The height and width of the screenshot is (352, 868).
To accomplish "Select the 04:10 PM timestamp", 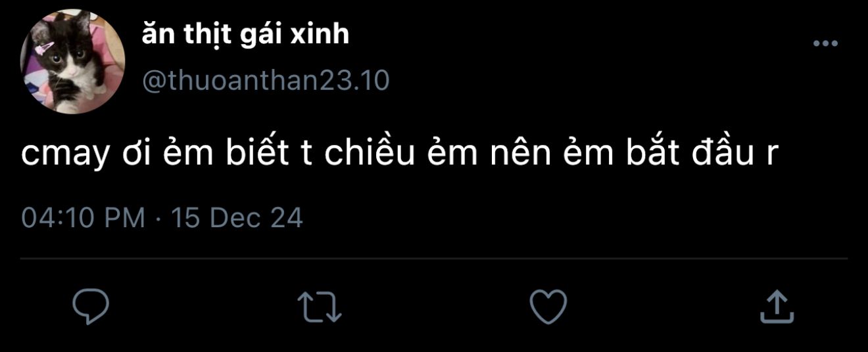I will (83, 217).
